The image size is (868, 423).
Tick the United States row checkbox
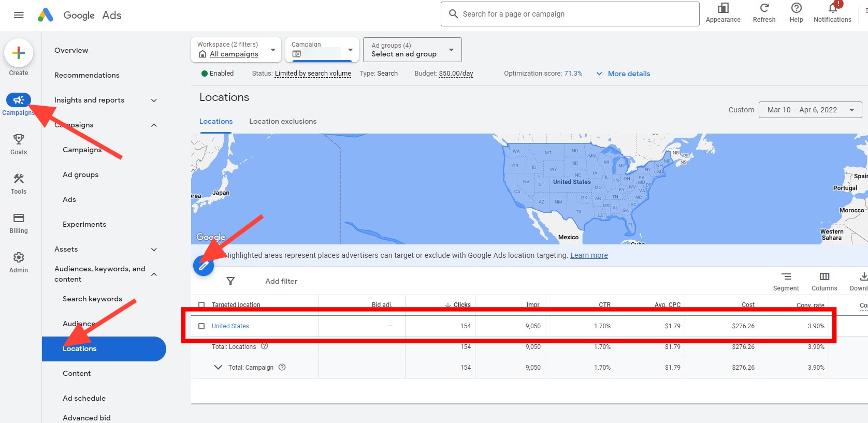point(201,326)
